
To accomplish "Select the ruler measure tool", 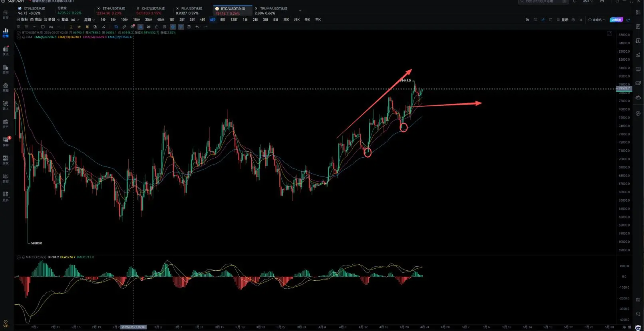I will [x=124, y=27].
